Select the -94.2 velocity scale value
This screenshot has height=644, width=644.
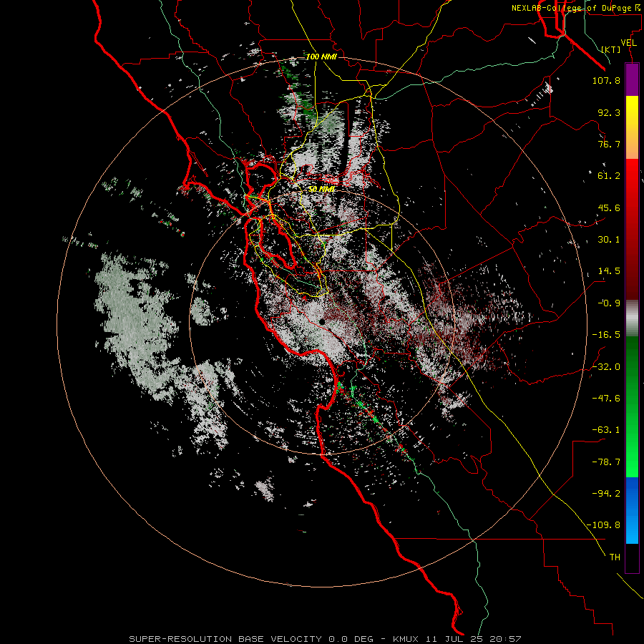606,494
